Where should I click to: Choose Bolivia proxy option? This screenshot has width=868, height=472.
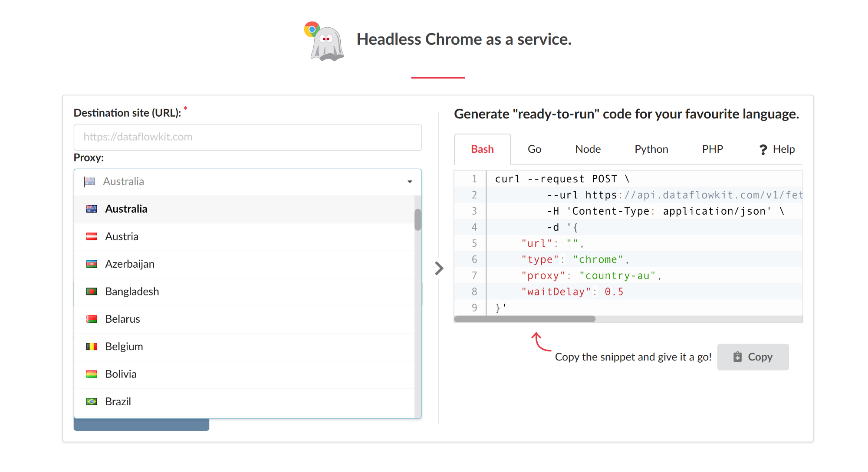pos(121,374)
